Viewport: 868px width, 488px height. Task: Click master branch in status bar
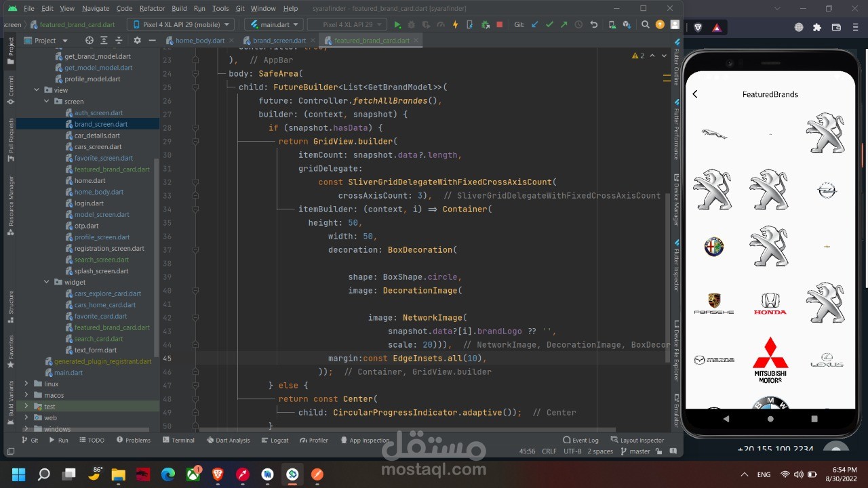(635, 451)
